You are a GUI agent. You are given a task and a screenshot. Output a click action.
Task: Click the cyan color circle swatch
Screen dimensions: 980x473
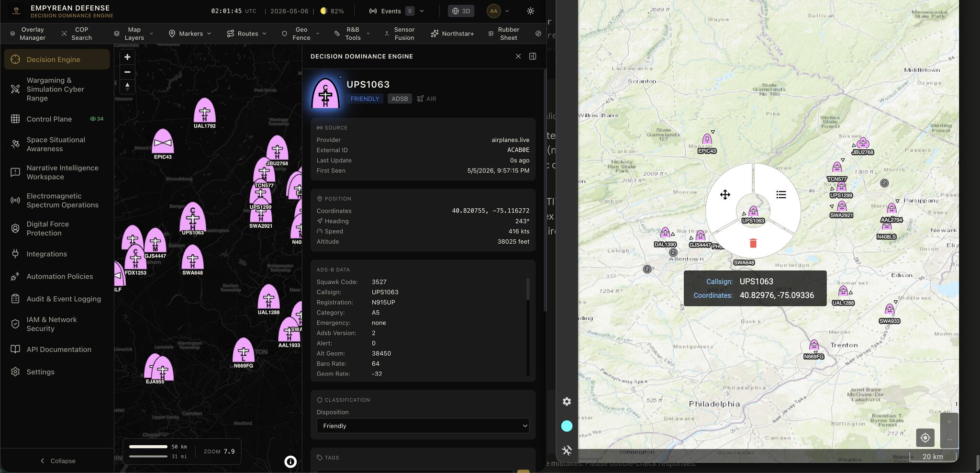(567, 426)
